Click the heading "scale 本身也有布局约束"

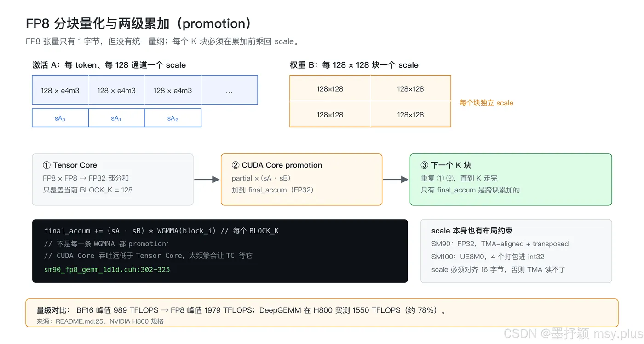tap(472, 231)
